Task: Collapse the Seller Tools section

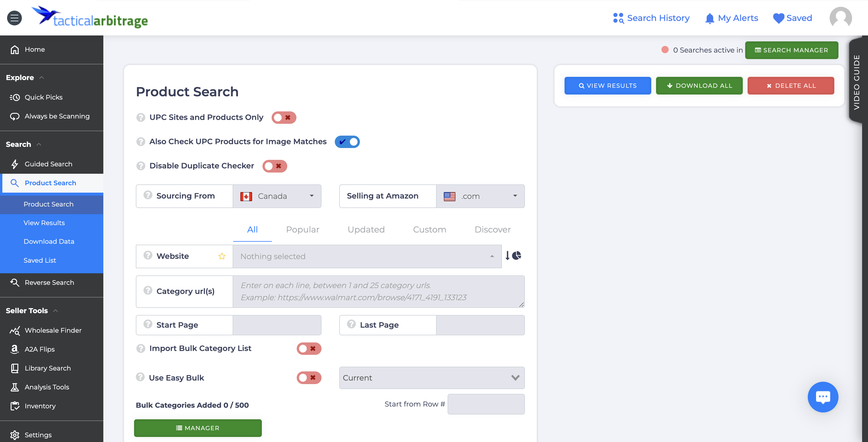Action: point(32,311)
